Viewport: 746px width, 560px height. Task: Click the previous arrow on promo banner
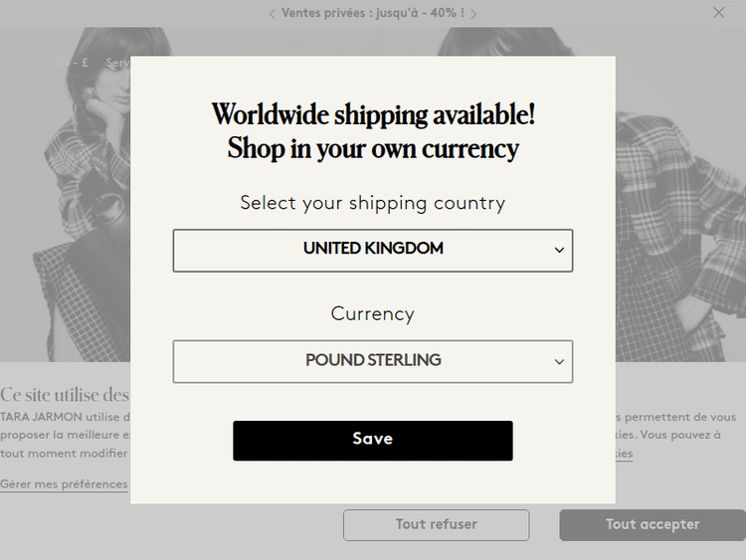click(x=273, y=14)
